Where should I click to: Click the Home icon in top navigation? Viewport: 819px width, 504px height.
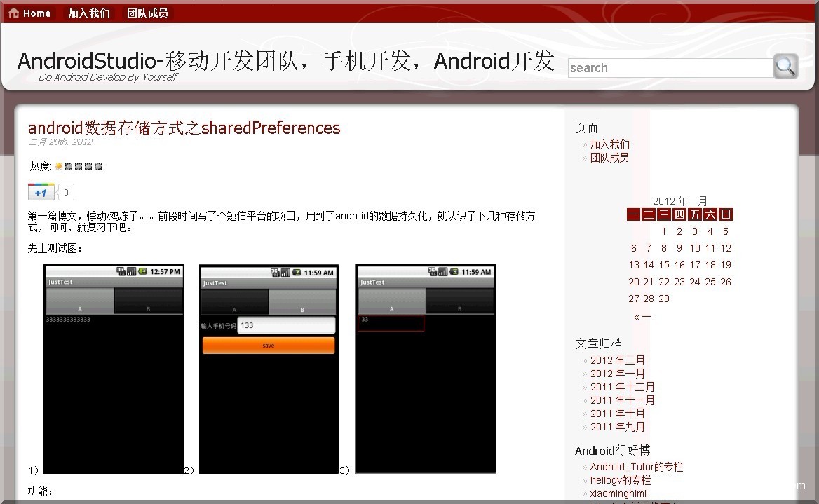pyautogui.click(x=14, y=13)
